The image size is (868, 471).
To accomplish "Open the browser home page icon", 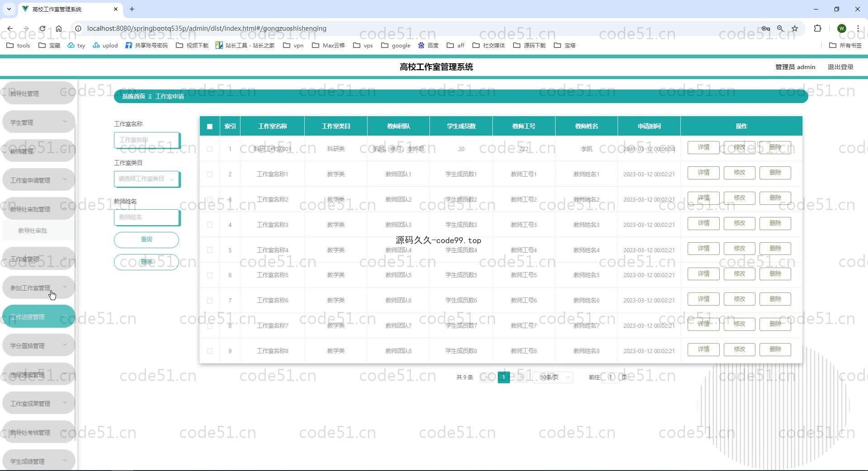I will point(59,28).
